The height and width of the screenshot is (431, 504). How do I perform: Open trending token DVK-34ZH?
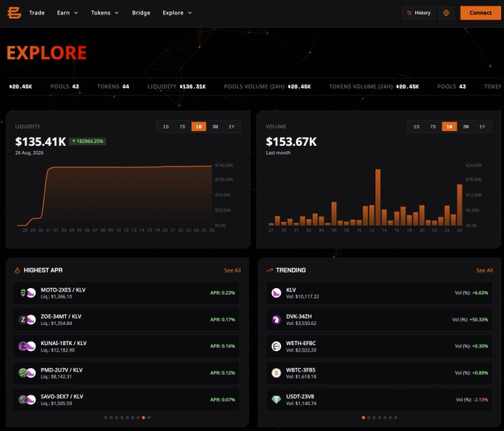click(379, 320)
